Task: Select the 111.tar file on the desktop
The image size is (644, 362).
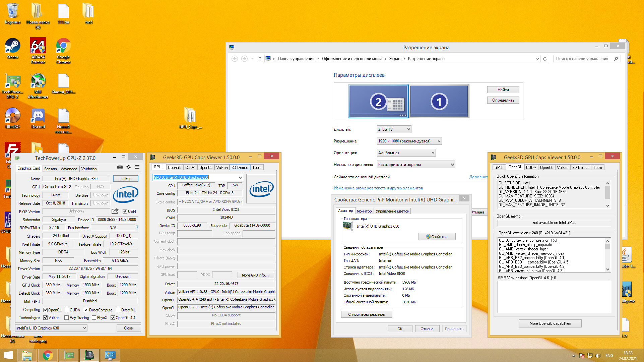Action: point(63,14)
